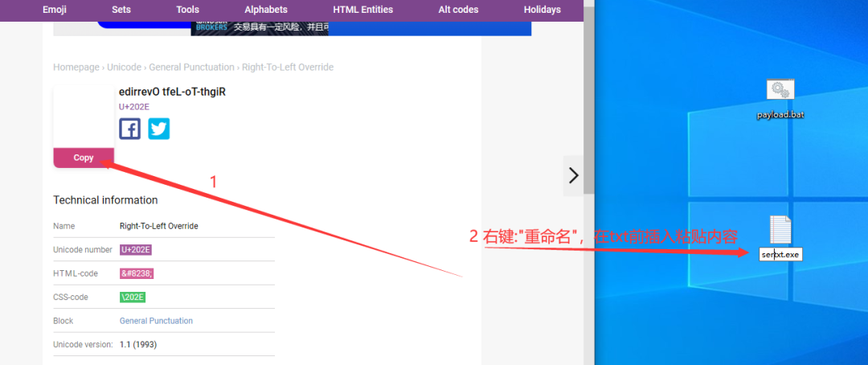This screenshot has width=868, height=365.
Task: Click the 'Technical information' heading
Action: click(105, 200)
